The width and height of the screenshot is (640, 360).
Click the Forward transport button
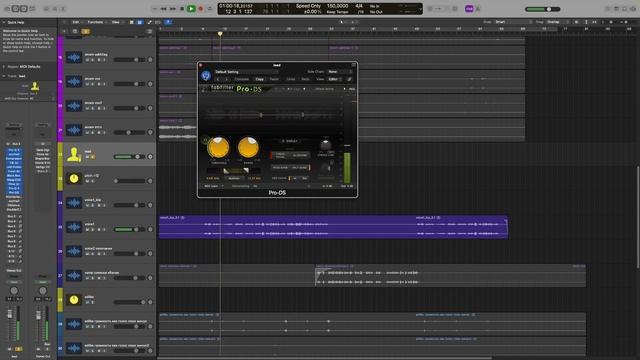pos(173,9)
